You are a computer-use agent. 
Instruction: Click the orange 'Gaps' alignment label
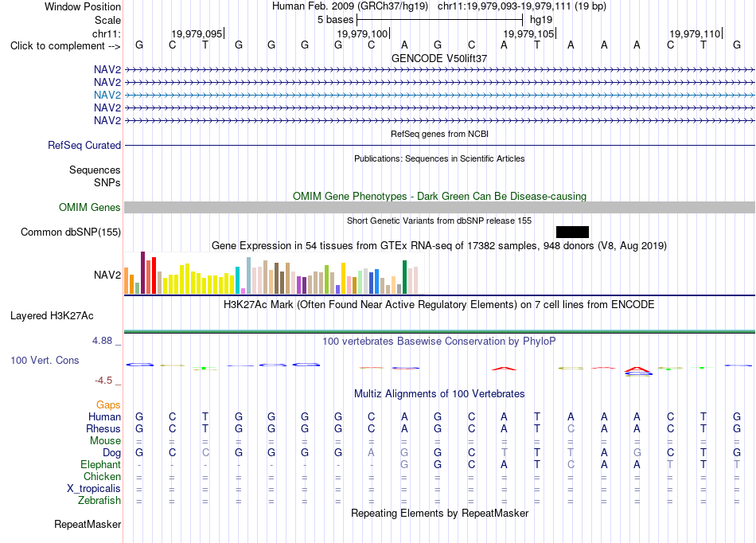pyautogui.click(x=108, y=405)
